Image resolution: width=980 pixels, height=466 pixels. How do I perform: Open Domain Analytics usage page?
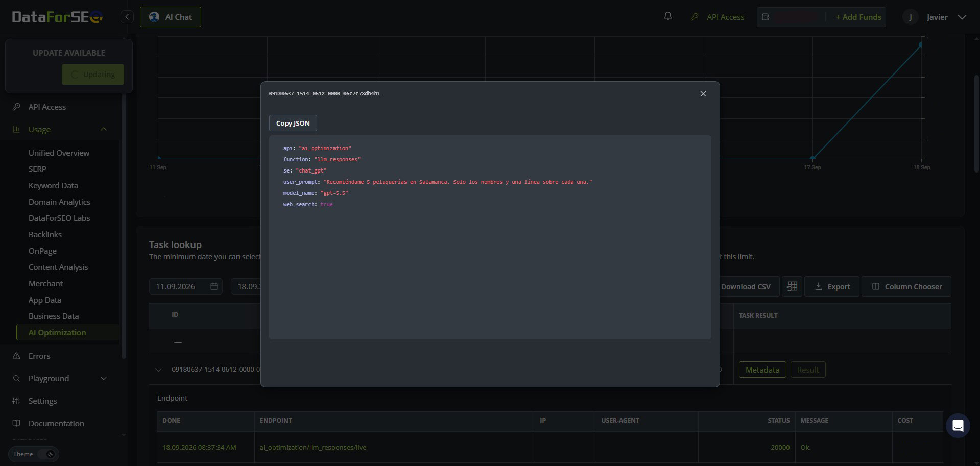click(x=59, y=202)
